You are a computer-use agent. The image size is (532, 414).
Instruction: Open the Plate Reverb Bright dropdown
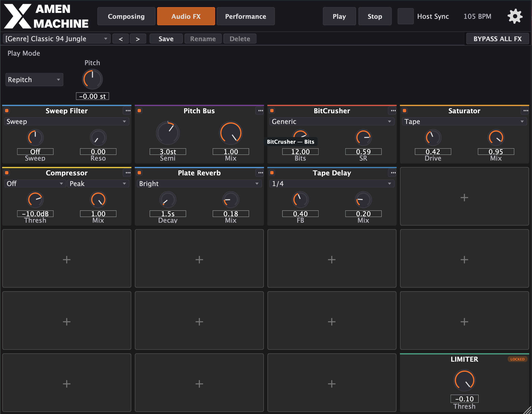[x=199, y=183]
